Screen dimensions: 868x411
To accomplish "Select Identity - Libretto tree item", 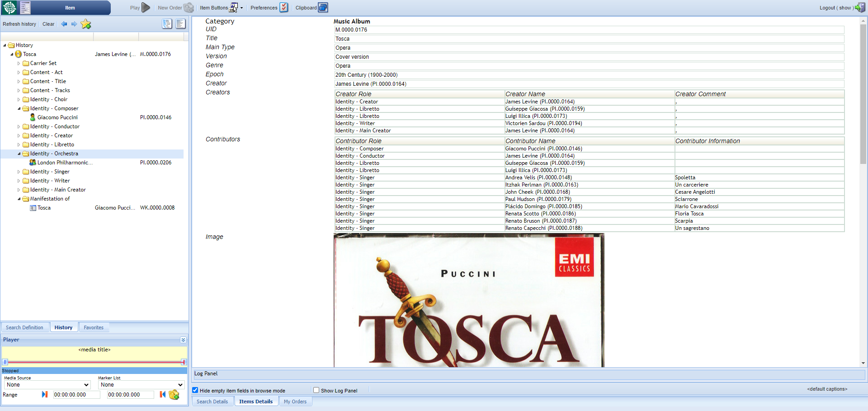I will [x=52, y=145].
